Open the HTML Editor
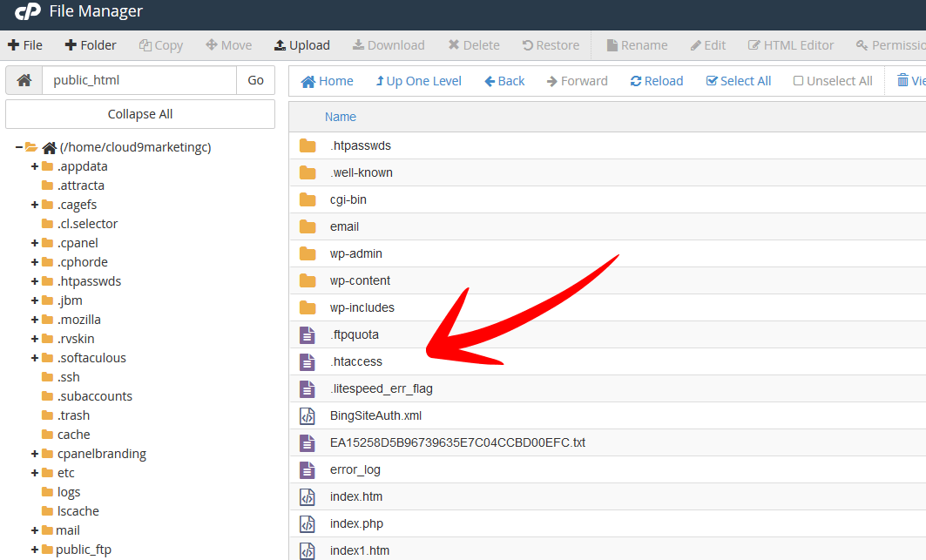The width and height of the screenshot is (926, 560). [790, 44]
